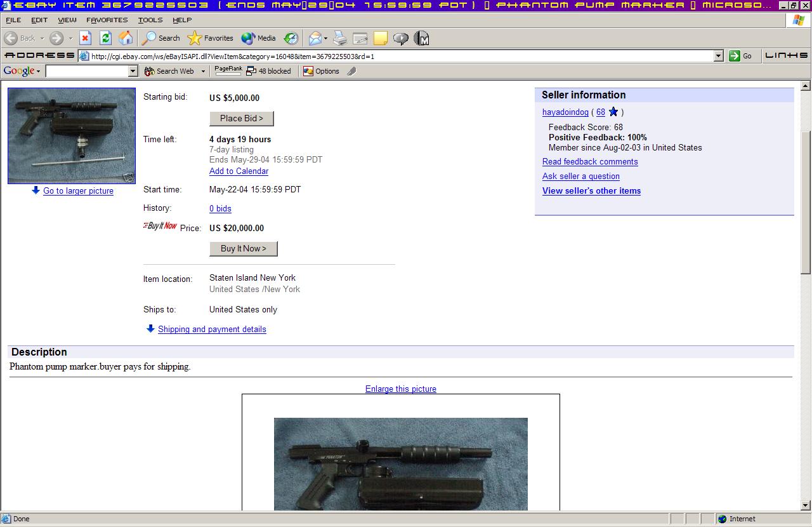Go to the Home page
Screen dimensions: 812x527
click(x=126, y=38)
